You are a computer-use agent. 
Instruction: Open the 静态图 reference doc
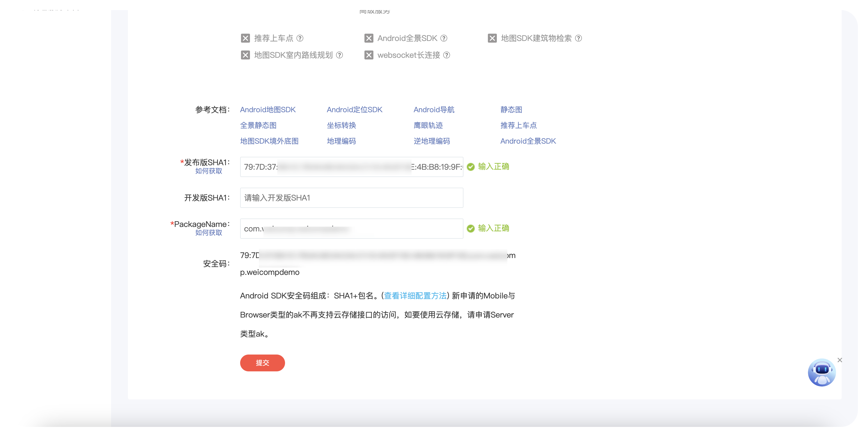(511, 109)
